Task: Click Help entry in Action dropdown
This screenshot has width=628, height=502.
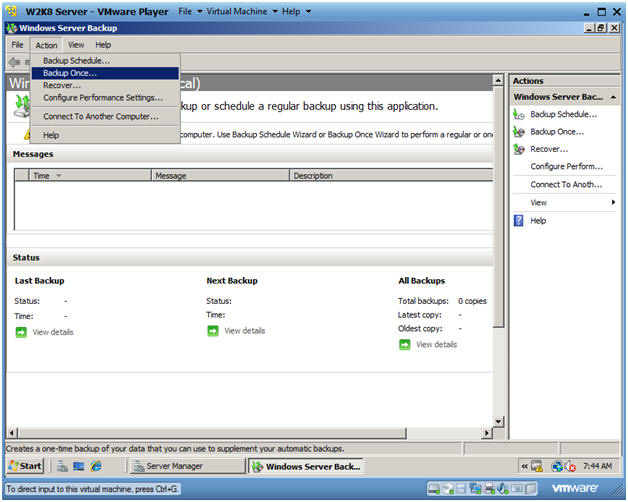Action: coord(105,135)
